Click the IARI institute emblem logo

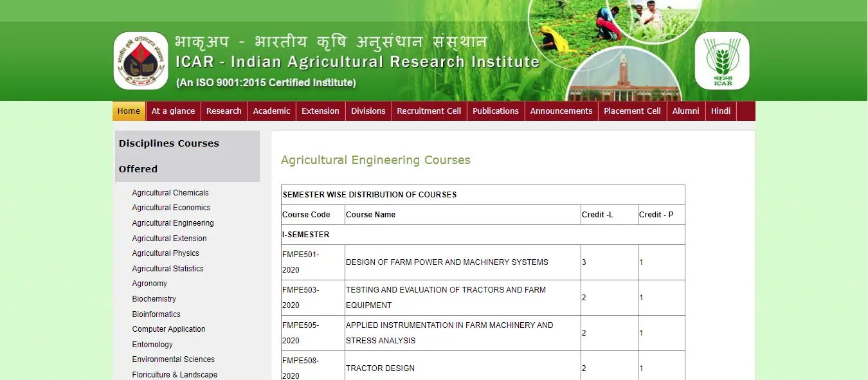coord(140,61)
